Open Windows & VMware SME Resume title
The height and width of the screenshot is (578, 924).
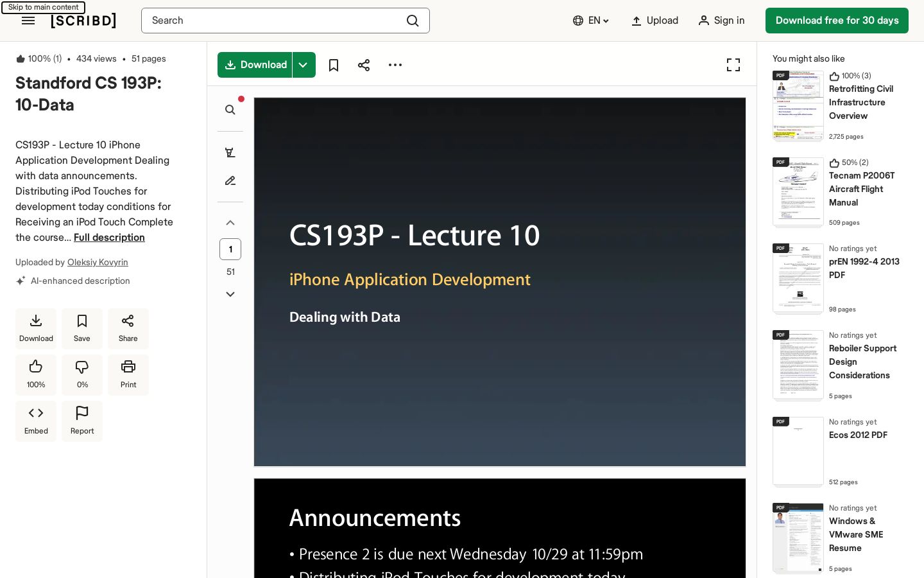tap(856, 534)
